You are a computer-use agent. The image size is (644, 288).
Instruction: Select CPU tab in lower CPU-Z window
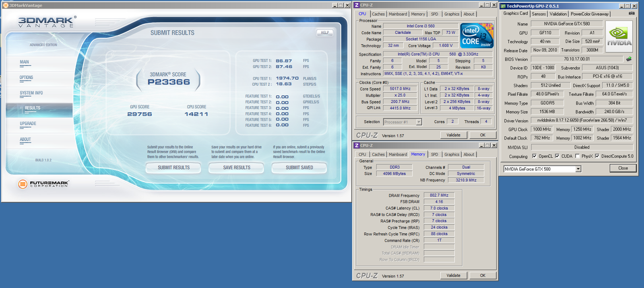click(x=362, y=154)
